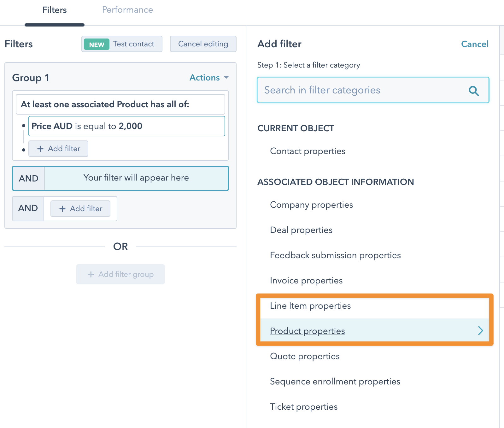Screen dimensions: 504x428
Task: Open Company properties category
Action: pos(311,205)
